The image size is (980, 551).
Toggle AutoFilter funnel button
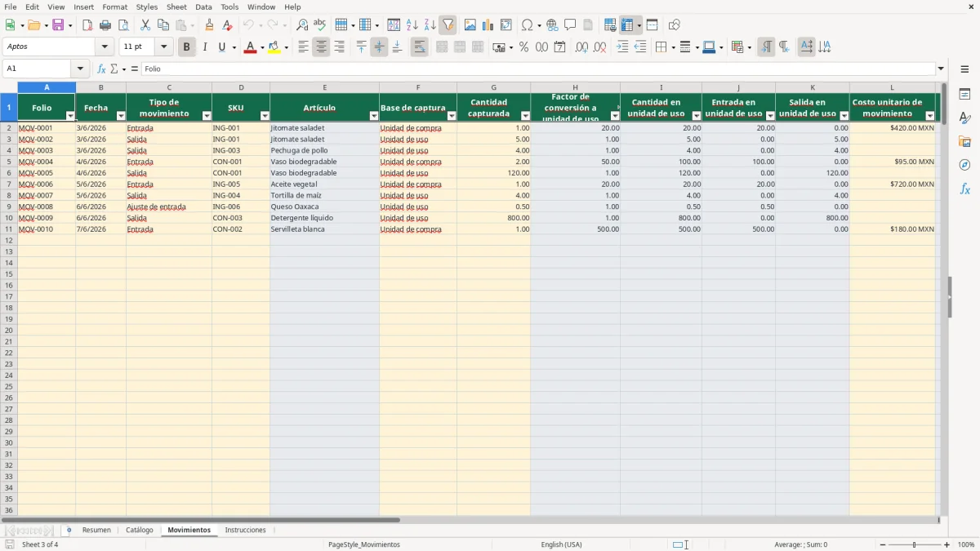[x=448, y=25]
